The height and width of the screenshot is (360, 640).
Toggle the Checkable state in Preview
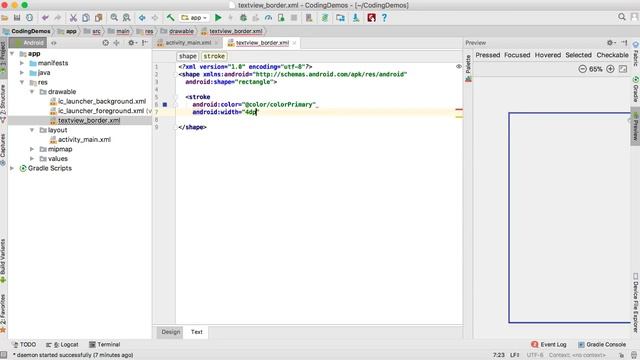click(613, 55)
